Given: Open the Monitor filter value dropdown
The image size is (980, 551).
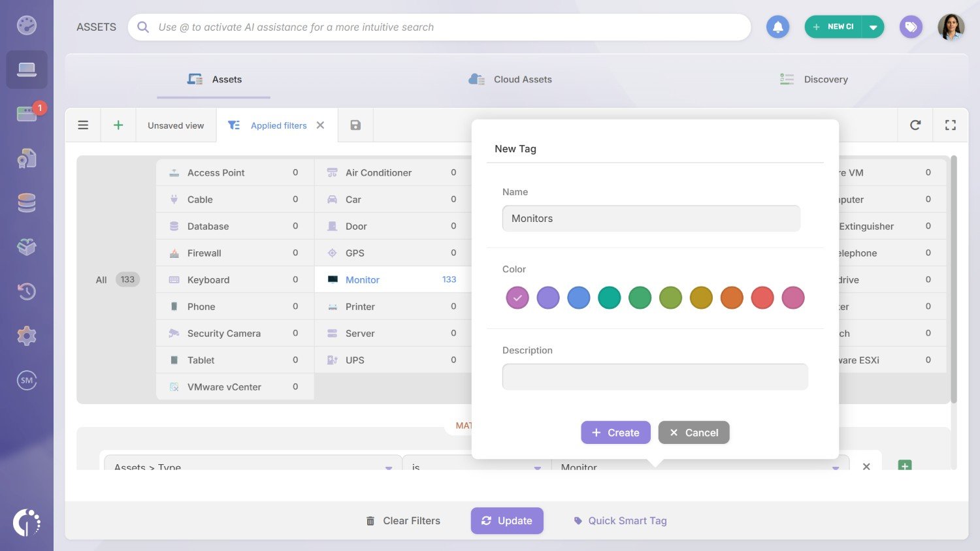Looking at the screenshot, I should pos(835,467).
